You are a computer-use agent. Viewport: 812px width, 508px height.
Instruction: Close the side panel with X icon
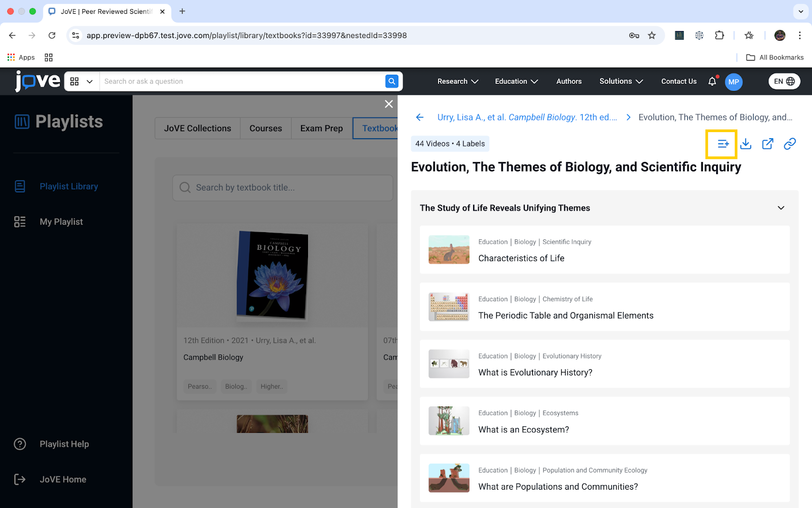click(389, 104)
